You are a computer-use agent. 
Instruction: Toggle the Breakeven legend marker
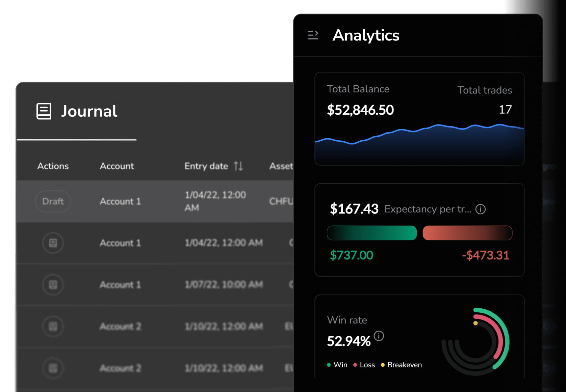coord(383,365)
